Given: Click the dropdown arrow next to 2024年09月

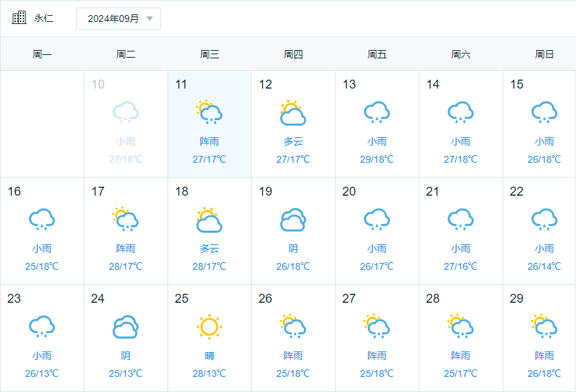Looking at the screenshot, I should (x=150, y=19).
